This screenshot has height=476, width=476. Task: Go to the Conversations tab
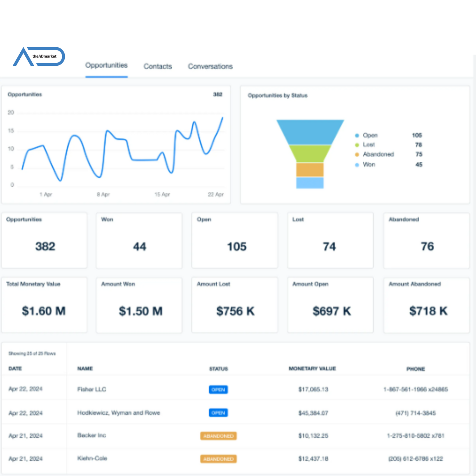coord(210,66)
